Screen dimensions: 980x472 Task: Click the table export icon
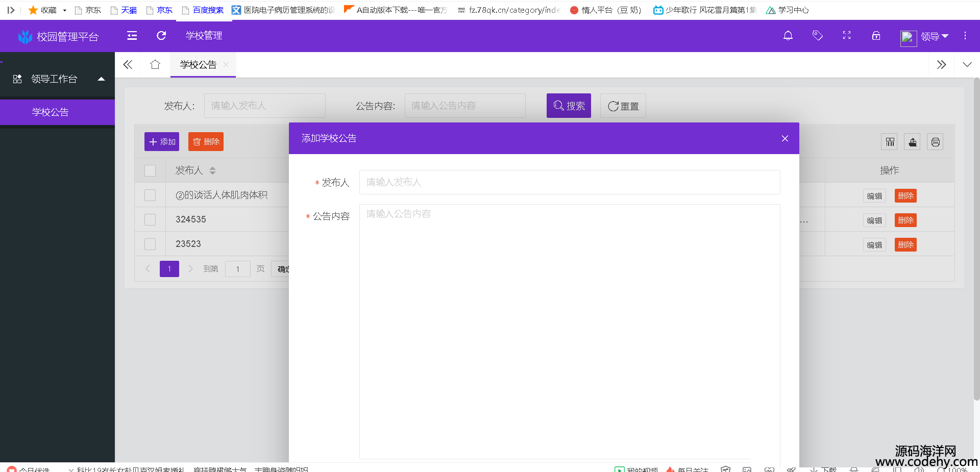(913, 142)
